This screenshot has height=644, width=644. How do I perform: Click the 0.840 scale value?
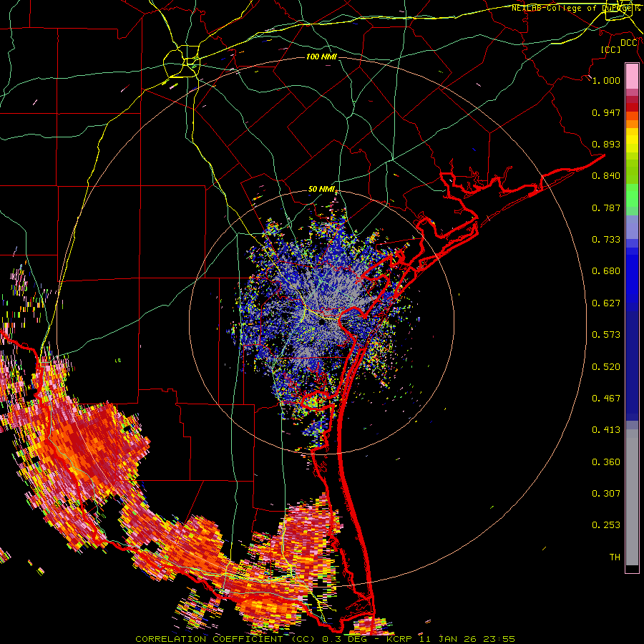point(606,176)
